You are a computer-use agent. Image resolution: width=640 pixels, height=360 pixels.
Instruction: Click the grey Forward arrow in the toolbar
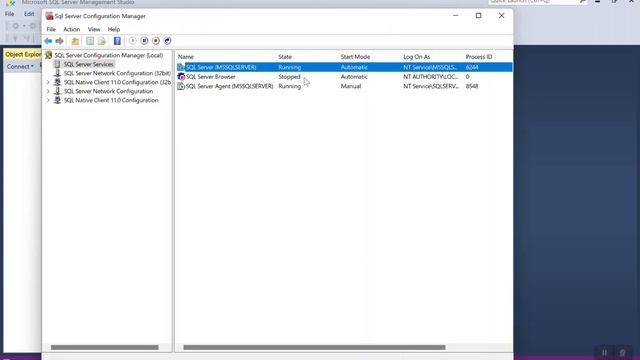pyautogui.click(x=60, y=41)
